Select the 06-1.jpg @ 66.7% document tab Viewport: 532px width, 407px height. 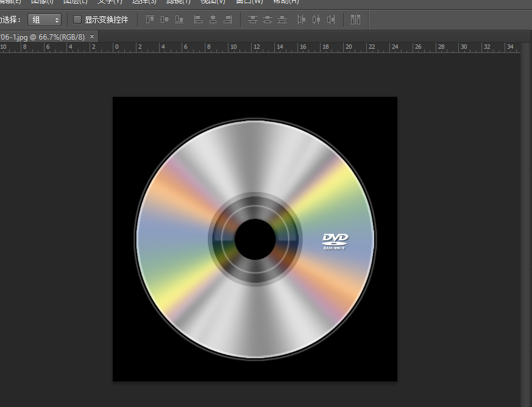click(x=42, y=37)
